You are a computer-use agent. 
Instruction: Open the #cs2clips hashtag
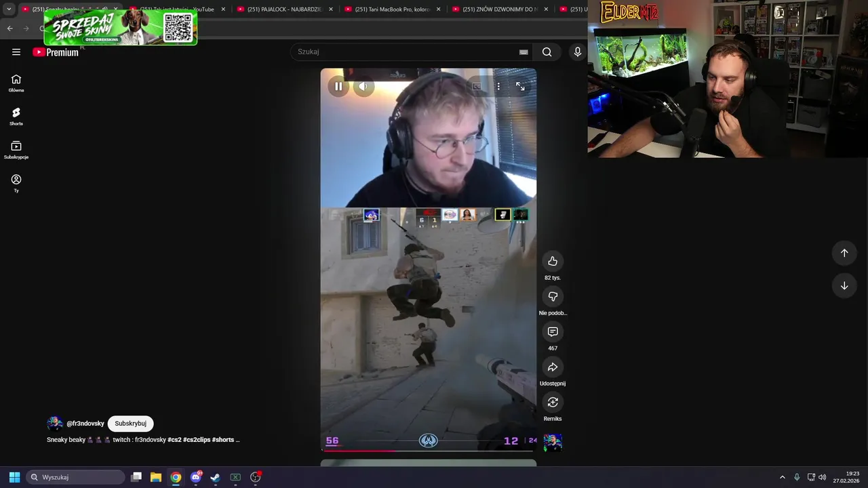tap(197, 440)
